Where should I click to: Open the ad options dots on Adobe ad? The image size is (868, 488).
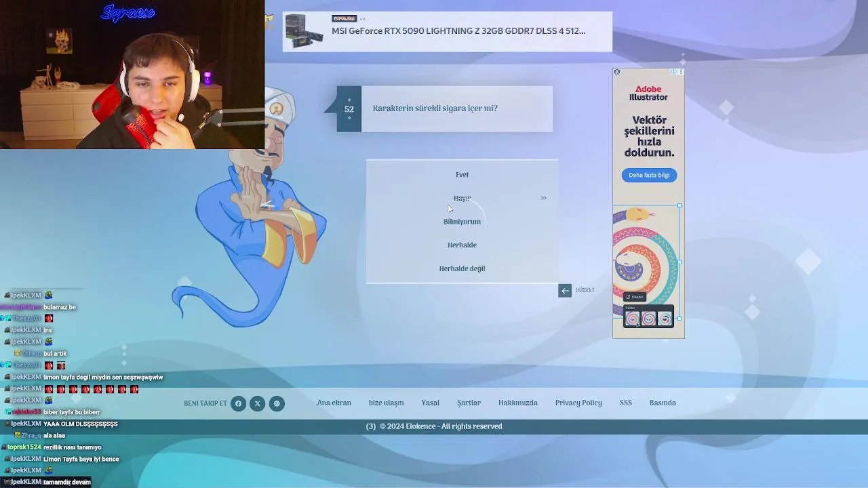click(681, 72)
